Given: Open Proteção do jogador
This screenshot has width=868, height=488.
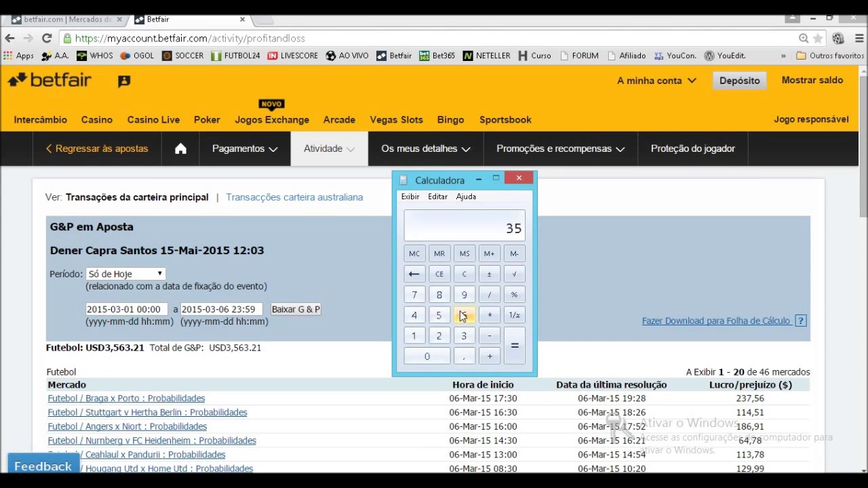Looking at the screenshot, I should coord(692,148).
